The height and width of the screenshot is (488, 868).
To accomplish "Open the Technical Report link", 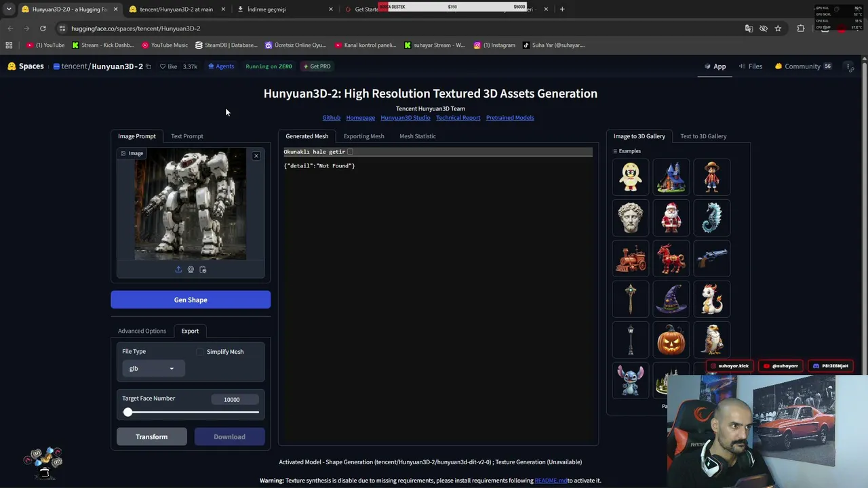I will point(458,118).
